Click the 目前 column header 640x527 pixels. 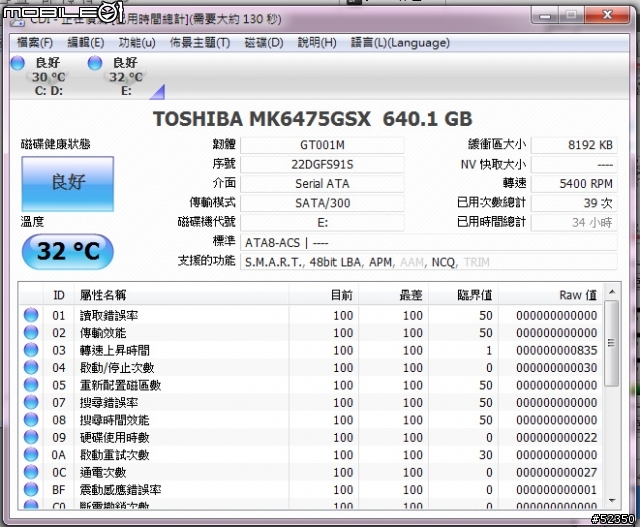point(324,295)
